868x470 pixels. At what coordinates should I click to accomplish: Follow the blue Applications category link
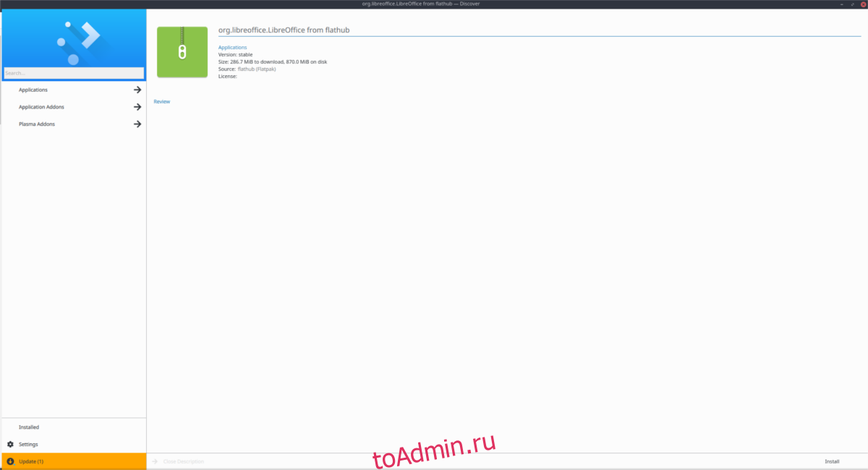click(232, 48)
